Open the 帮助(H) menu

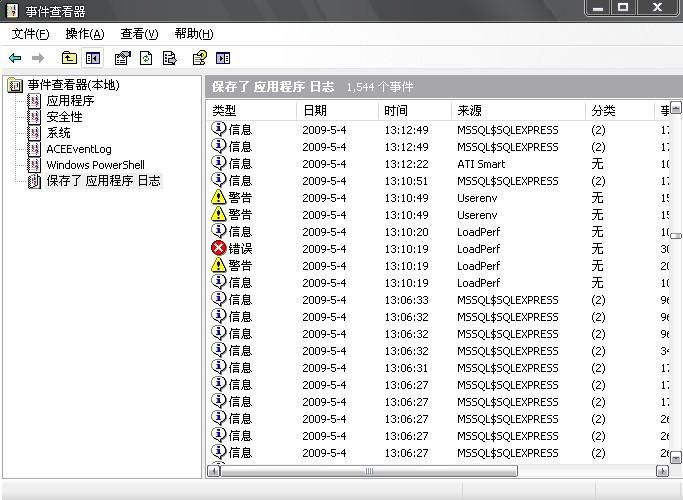tap(193, 34)
